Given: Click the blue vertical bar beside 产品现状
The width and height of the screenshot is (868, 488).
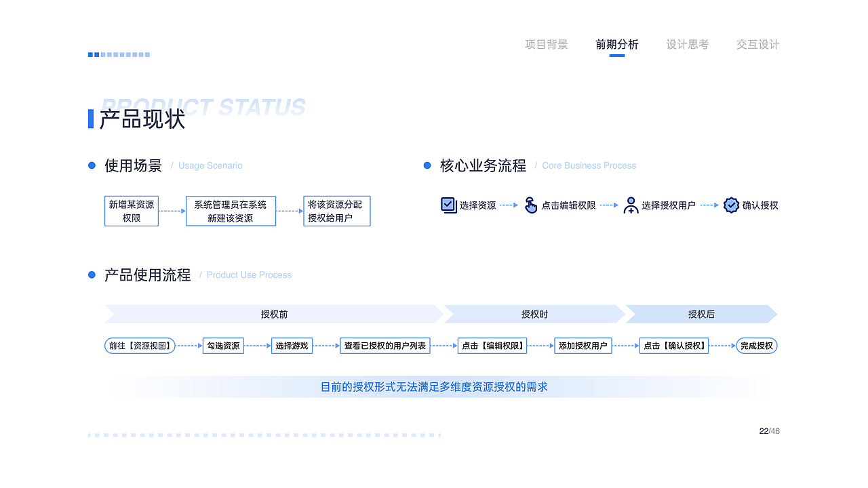Looking at the screenshot, I should point(91,117).
